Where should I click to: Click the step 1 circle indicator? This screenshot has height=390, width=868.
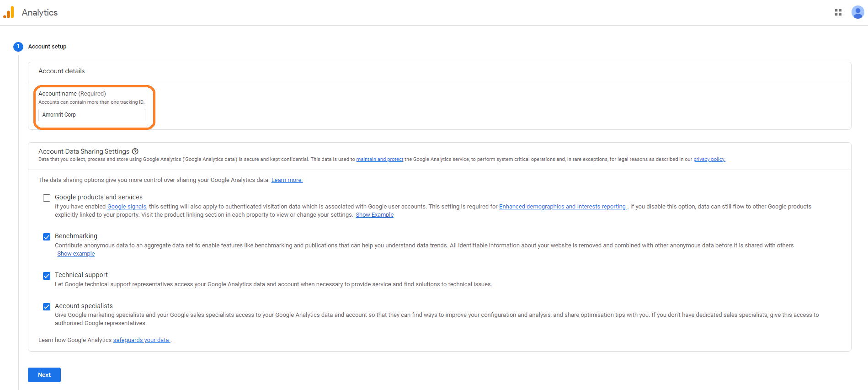(x=18, y=47)
